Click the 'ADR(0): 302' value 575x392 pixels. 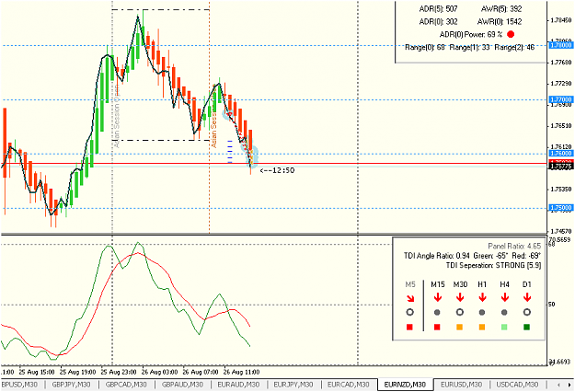pos(438,22)
